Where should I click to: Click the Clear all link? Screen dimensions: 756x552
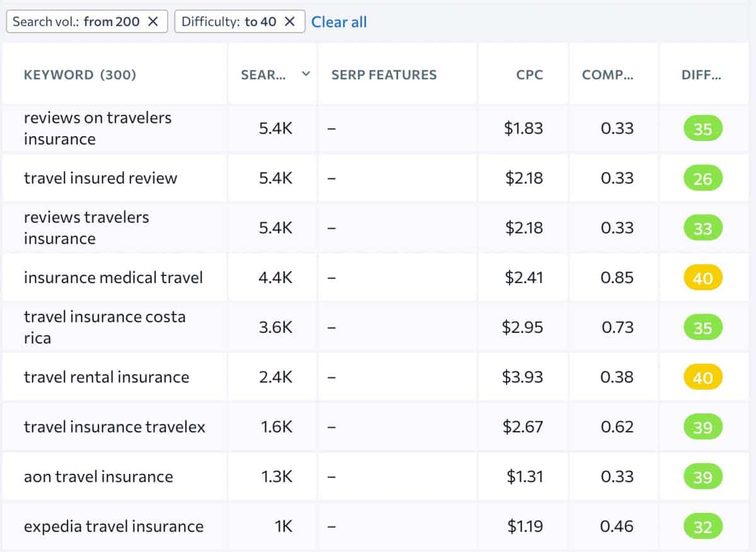pos(339,22)
